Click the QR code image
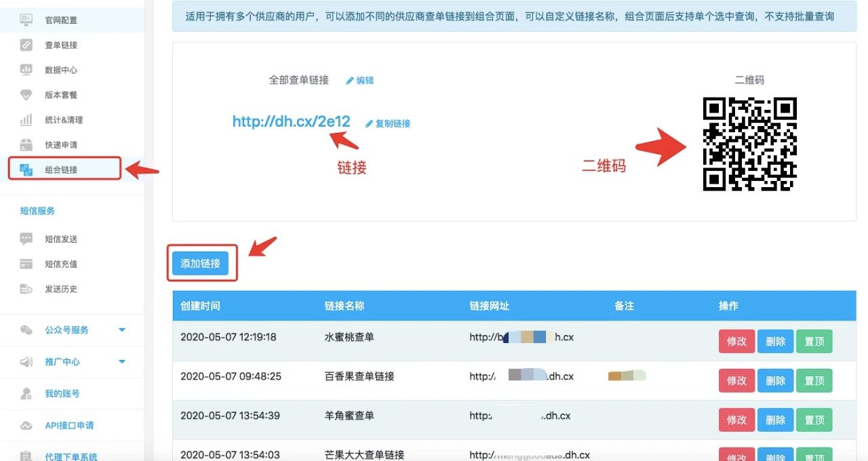The height and width of the screenshot is (461, 868). point(749,144)
